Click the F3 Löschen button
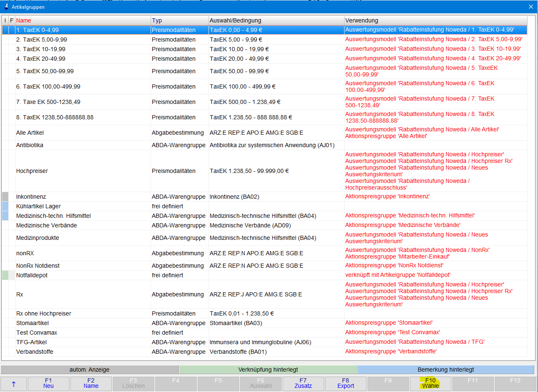 point(133,384)
